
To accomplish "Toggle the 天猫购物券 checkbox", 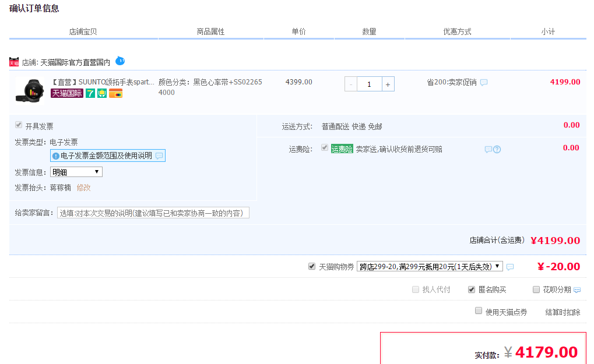I will (312, 266).
